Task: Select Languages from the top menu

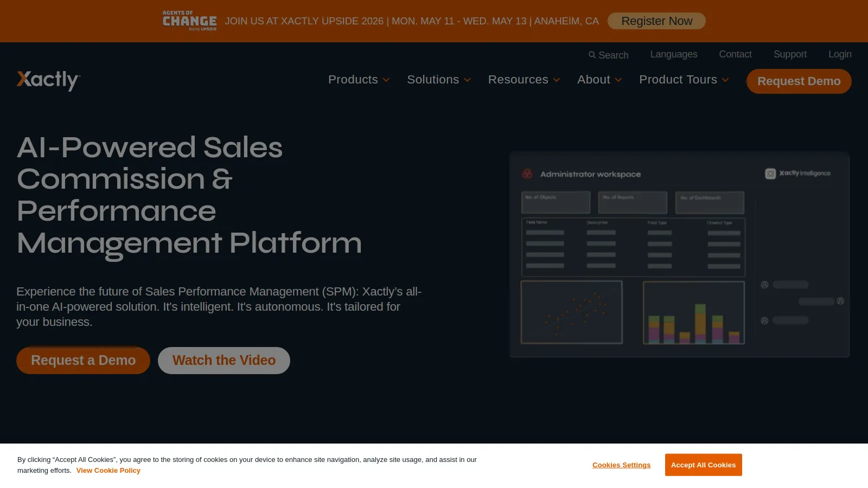Action: [674, 54]
